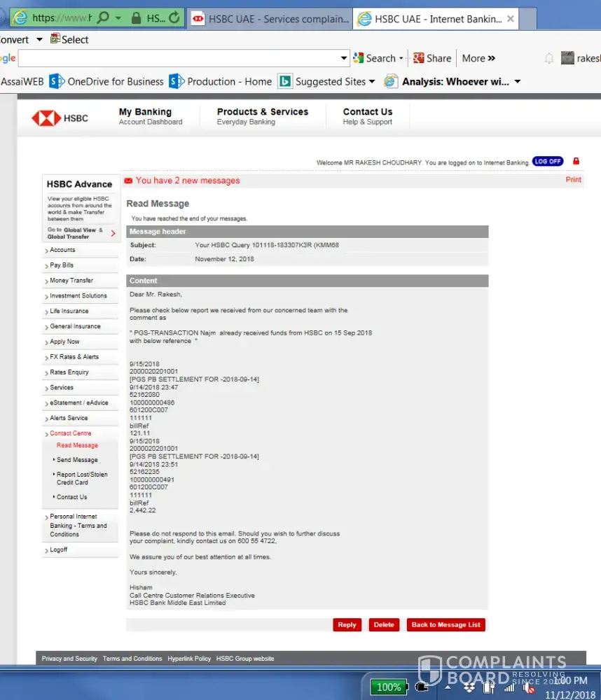This screenshot has width=601, height=700.
Task: Click the Print link
Action: pyautogui.click(x=573, y=179)
